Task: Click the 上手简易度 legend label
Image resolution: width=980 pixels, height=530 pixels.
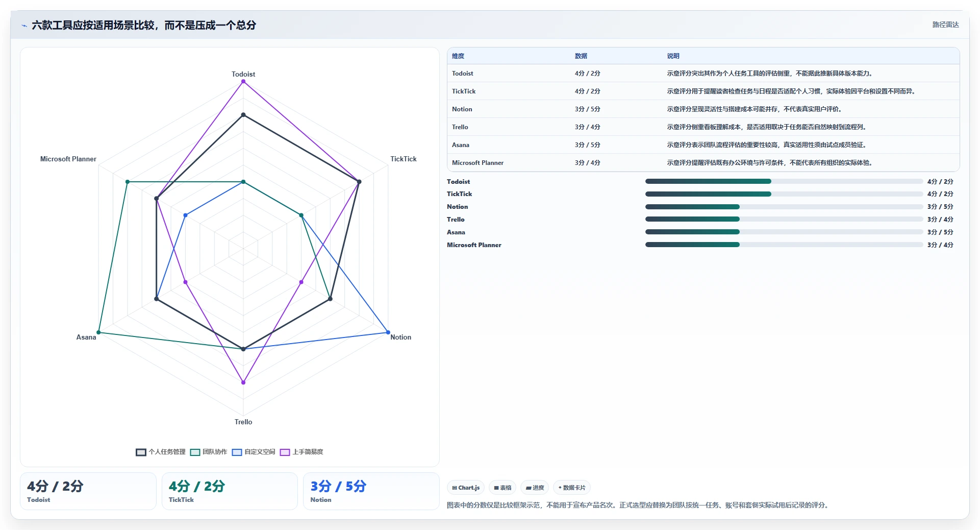Action: (x=308, y=452)
